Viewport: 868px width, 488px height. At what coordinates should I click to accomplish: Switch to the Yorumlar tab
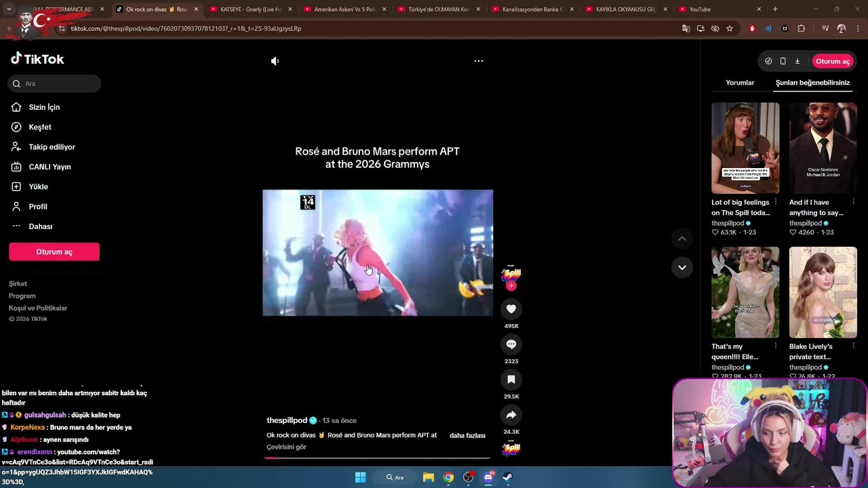click(740, 83)
